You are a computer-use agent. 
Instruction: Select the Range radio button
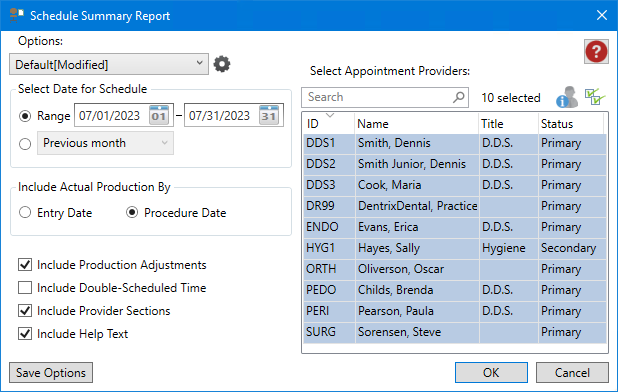pos(25,116)
